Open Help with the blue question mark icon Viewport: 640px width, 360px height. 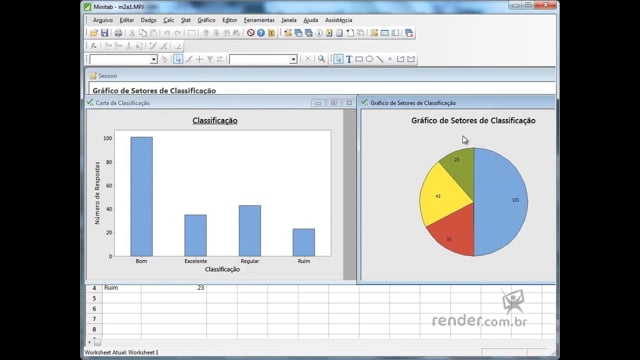pyautogui.click(x=261, y=33)
